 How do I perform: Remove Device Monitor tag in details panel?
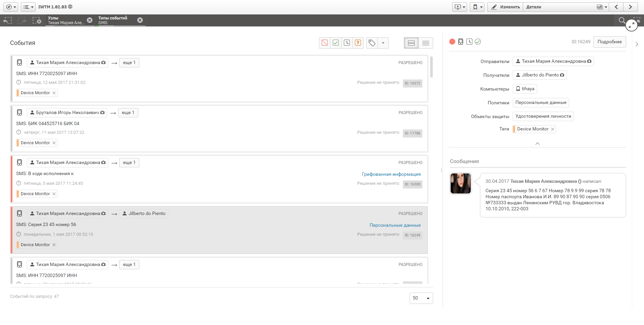(552, 129)
